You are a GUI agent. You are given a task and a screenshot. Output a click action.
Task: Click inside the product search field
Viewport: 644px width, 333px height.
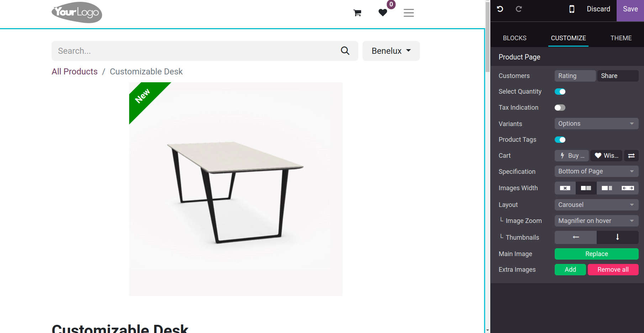[x=196, y=51]
